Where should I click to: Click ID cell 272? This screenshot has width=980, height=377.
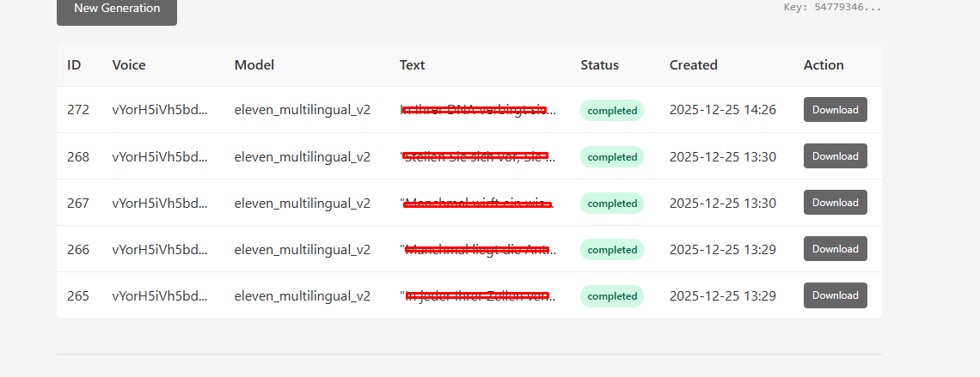[78, 110]
